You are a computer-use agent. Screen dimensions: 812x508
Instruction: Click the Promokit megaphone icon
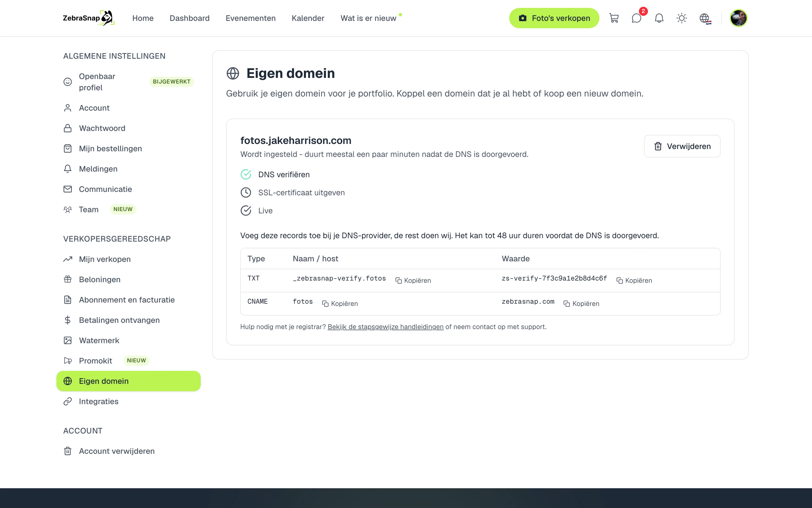coord(68,361)
